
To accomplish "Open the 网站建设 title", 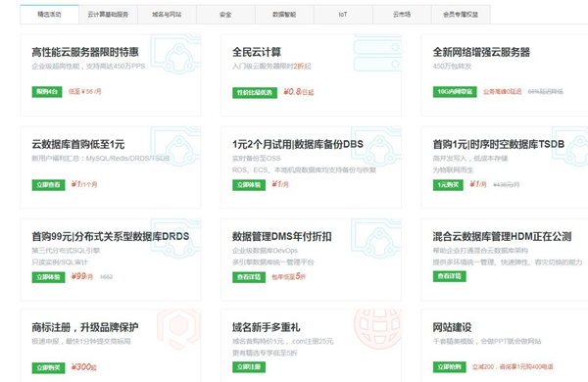I will click(452, 327).
